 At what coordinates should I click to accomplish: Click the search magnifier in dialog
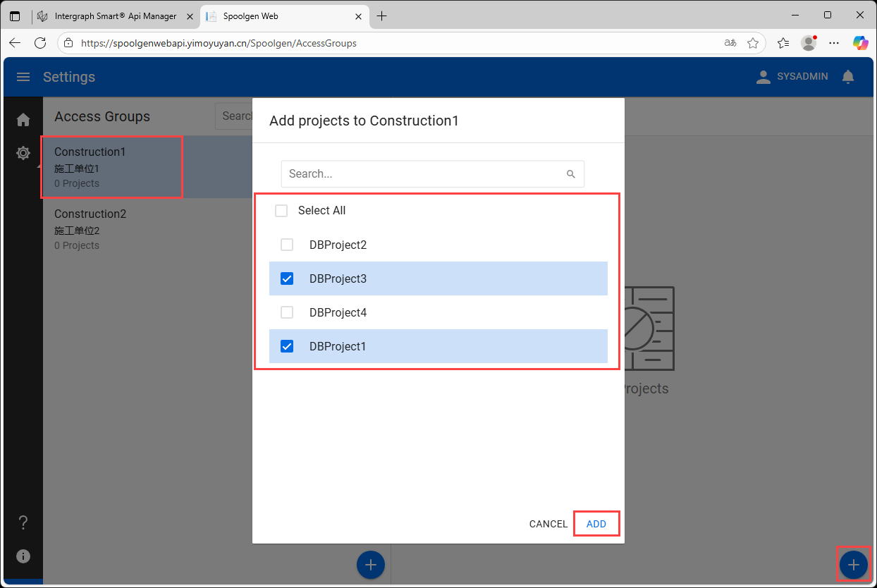(x=571, y=174)
